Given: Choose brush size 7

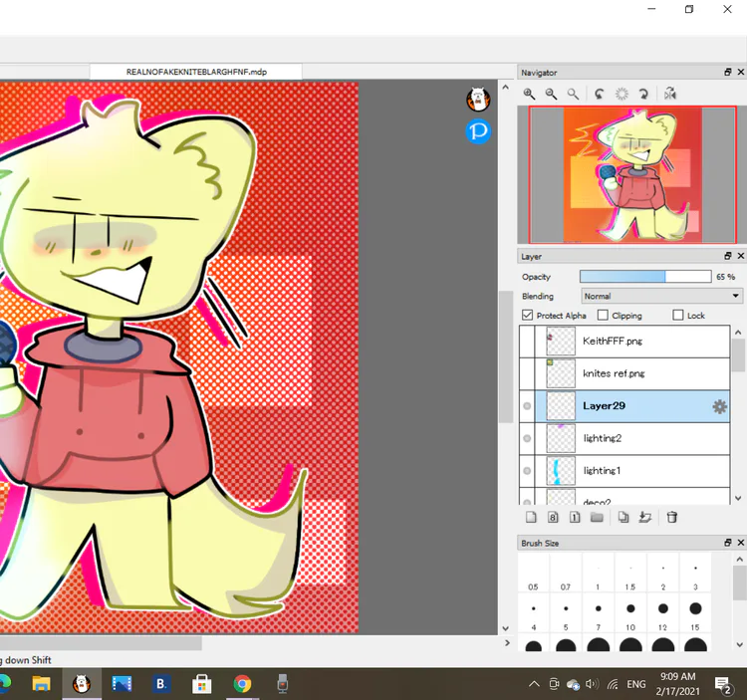Looking at the screenshot, I should [598, 613].
